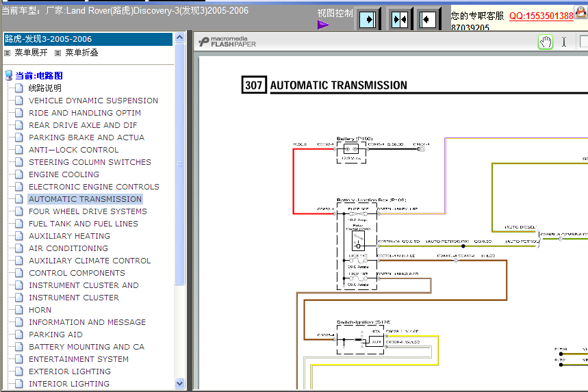Open ELECTRONIC ENGINE CONTROLS diagram
Screen dimensions: 588x392
pos(94,187)
